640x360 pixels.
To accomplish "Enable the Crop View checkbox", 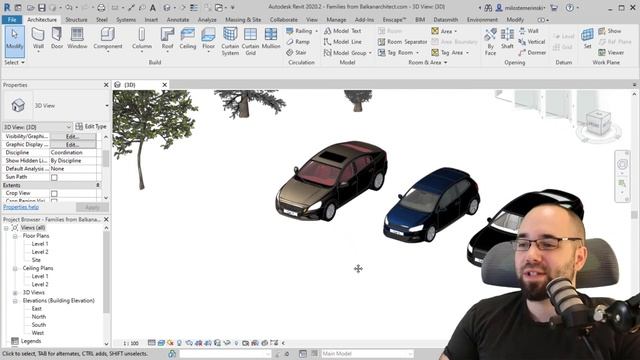I will [x=54, y=193].
